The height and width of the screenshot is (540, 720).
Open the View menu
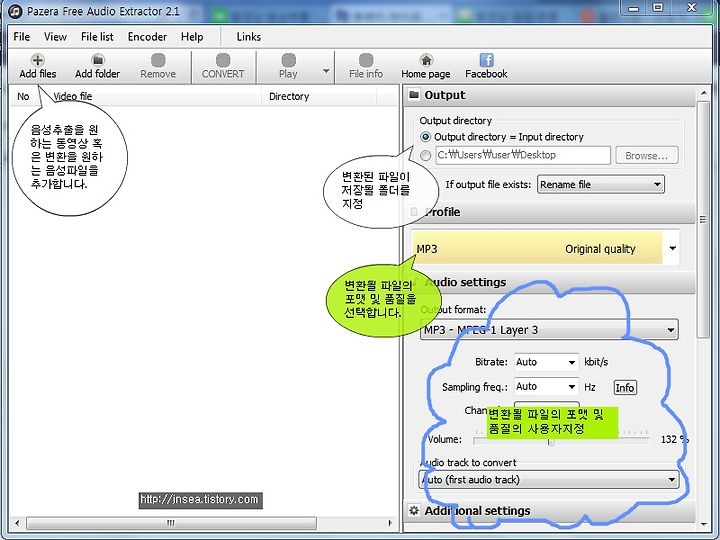55,37
